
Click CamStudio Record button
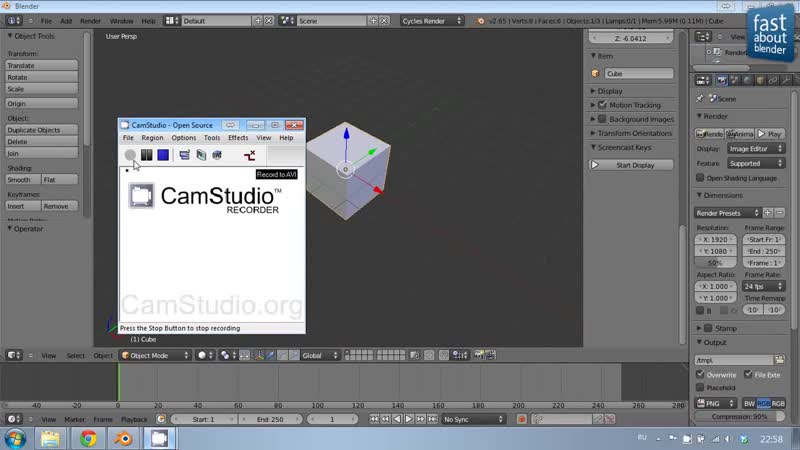pos(130,155)
